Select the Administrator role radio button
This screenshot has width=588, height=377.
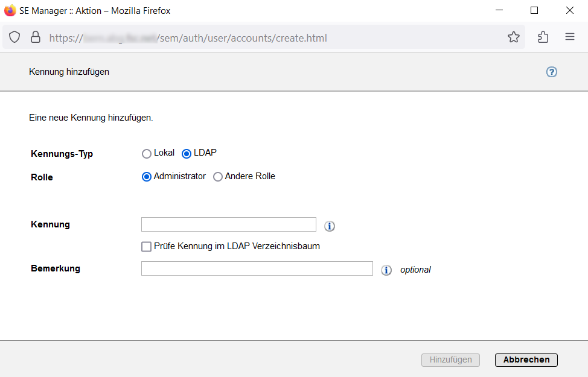pos(147,177)
